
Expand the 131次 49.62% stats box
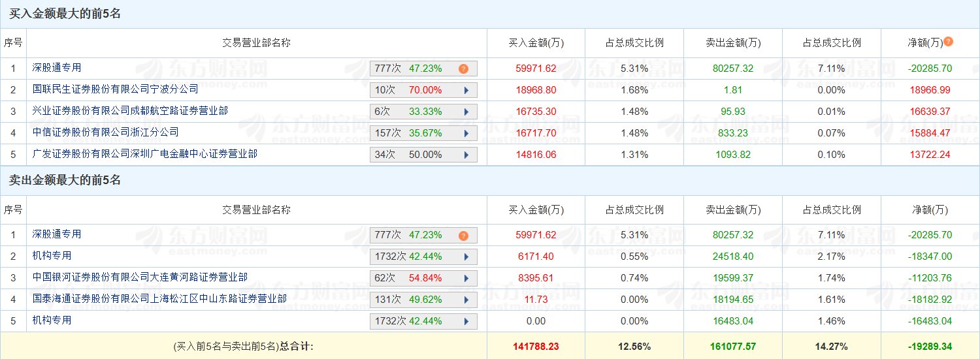(466, 300)
